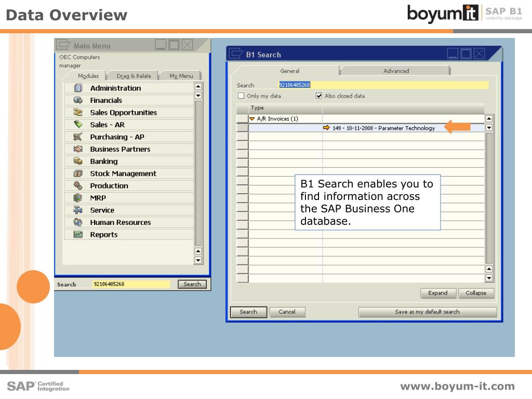Open the Sales Opportunities module

pos(129,112)
